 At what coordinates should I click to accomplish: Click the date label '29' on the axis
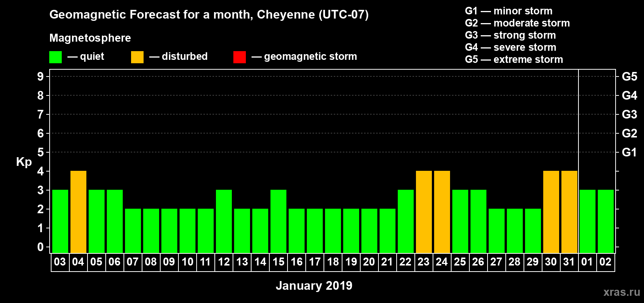(x=533, y=262)
